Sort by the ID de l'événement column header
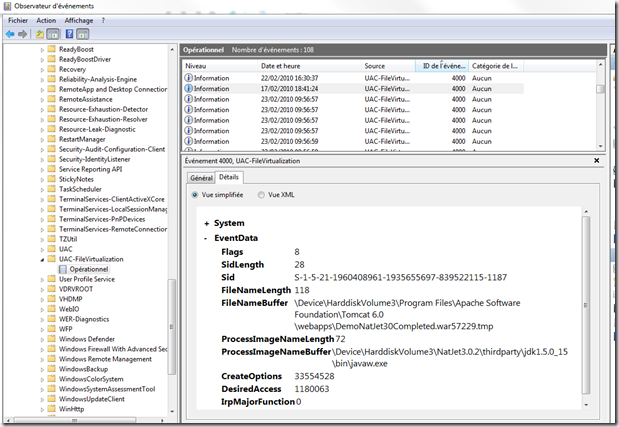Viewport: 619px width, 427px height. pyautogui.click(x=442, y=66)
